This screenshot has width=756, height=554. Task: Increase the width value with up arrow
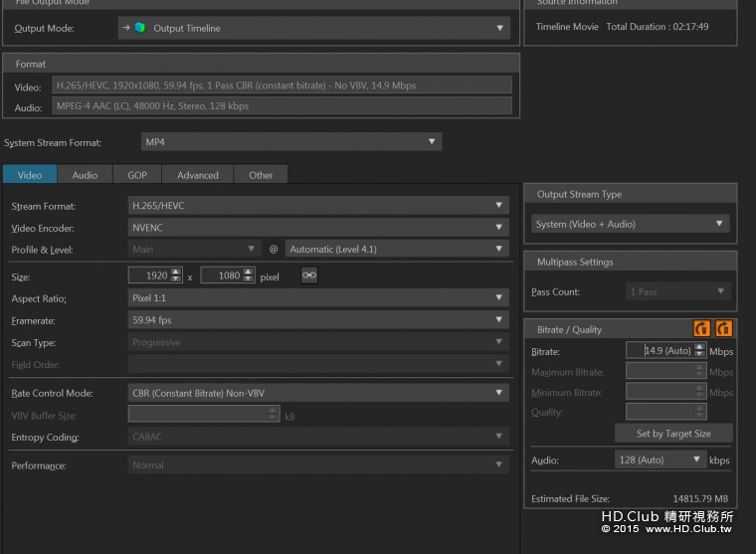pyautogui.click(x=176, y=272)
